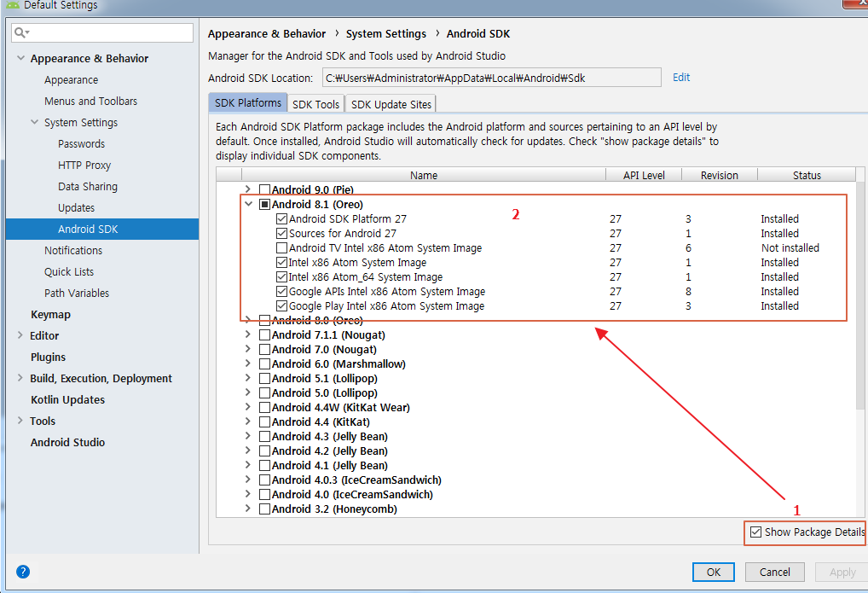
Task: Expand the Android 4.3 (Jelly Bean) row
Action: 248,436
